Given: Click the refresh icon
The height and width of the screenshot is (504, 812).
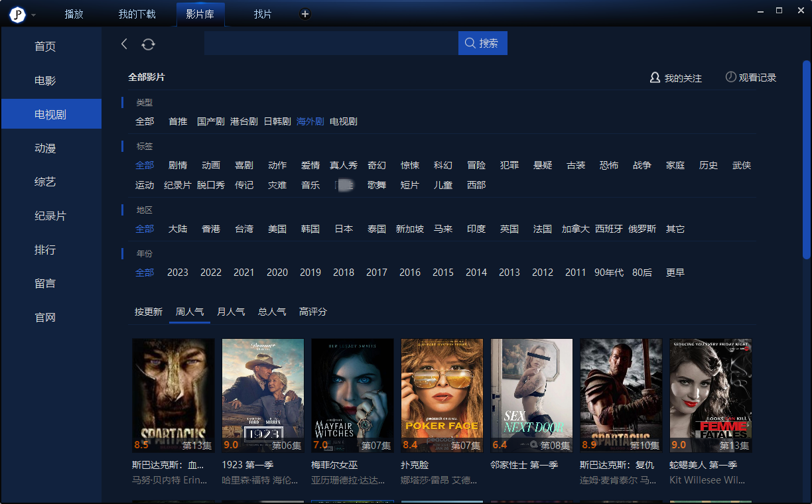Looking at the screenshot, I should click(x=148, y=44).
